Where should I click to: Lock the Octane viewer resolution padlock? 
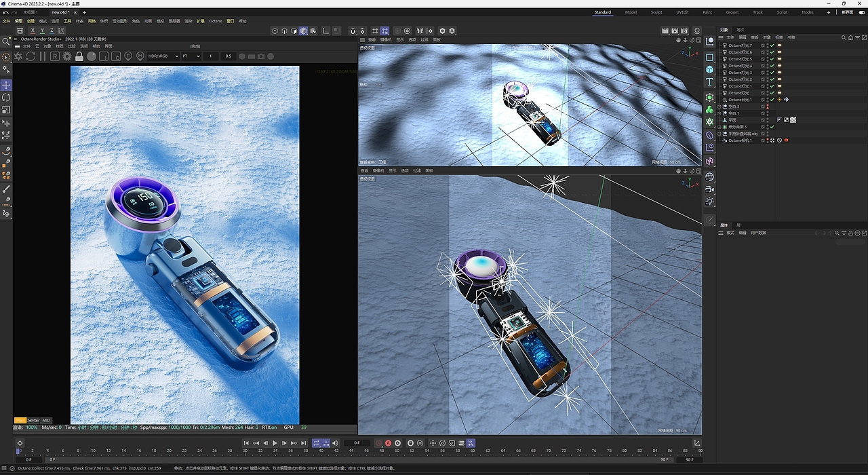tap(79, 56)
